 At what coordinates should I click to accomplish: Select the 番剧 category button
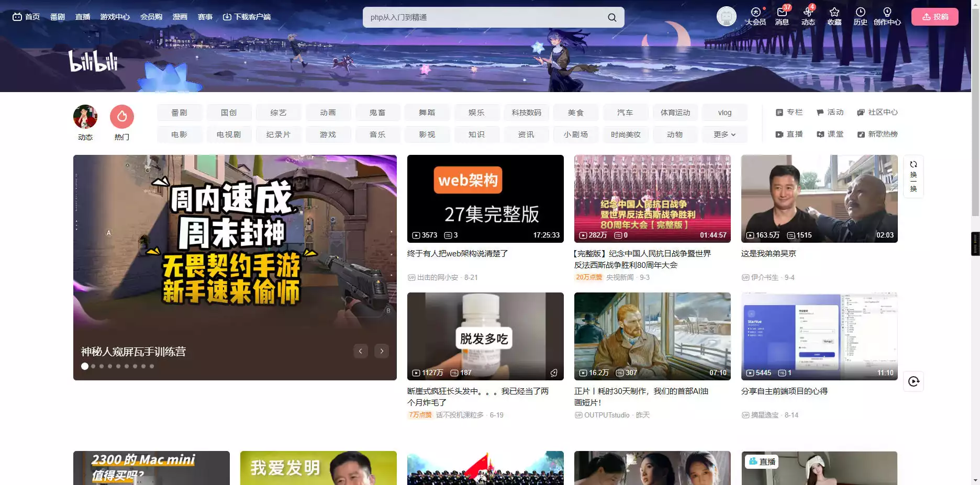coord(180,112)
